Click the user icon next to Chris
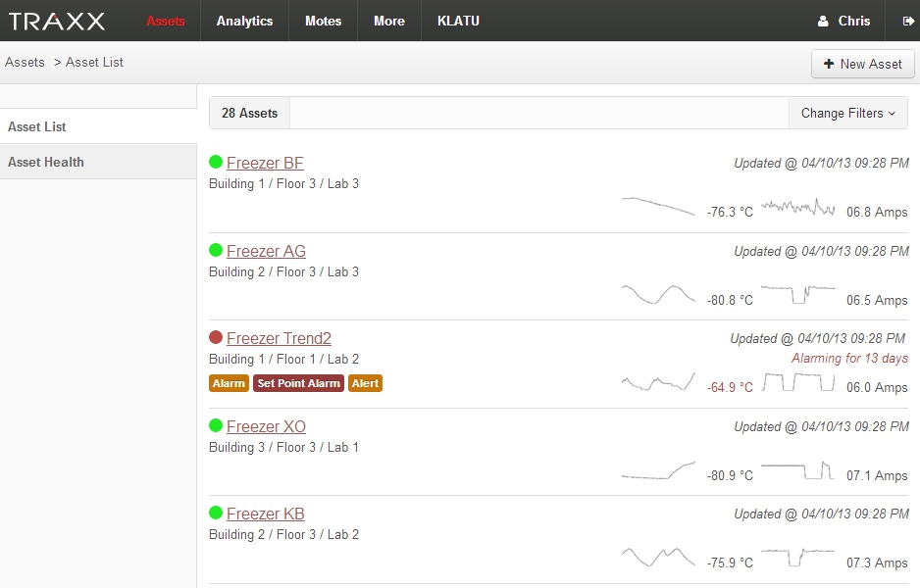The width and height of the screenshot is (920, 588). (x=823, y=22)
